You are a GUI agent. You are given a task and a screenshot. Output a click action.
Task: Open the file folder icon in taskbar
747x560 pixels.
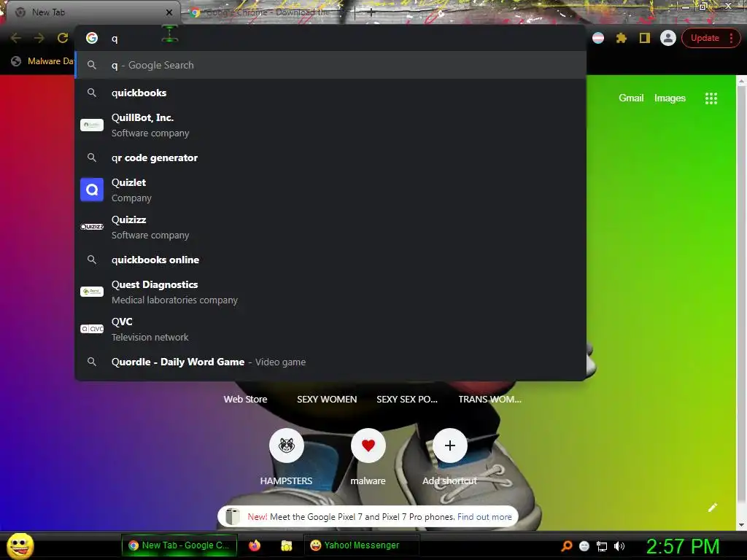[286, 545]
